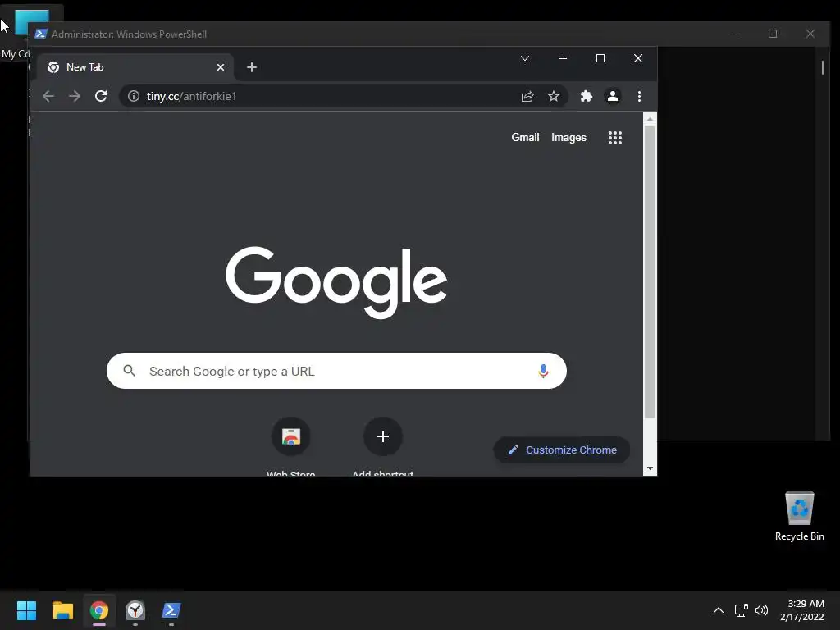Screen dimensions: 840x630
Task: Click the magnifier icon in Google search box
Action: pos(129,371)
